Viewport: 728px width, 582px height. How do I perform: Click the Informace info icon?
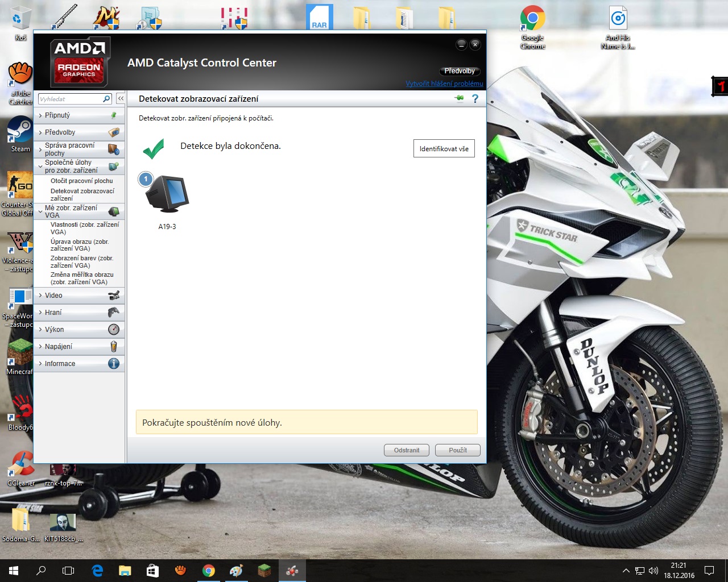pos(114,364)
